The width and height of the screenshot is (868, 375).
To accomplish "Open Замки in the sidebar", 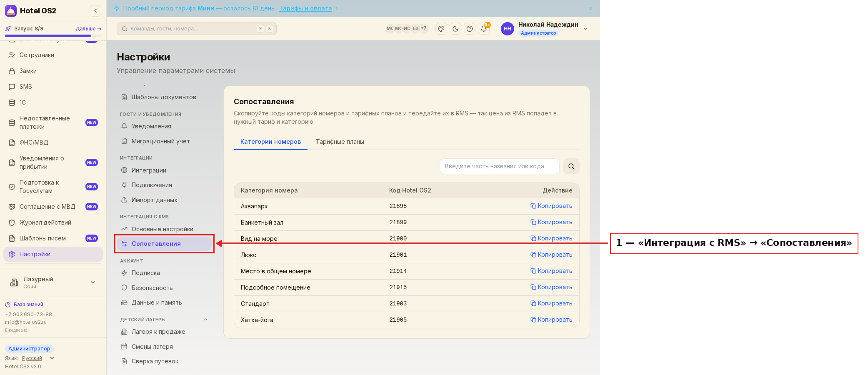I will pos(53,71).
